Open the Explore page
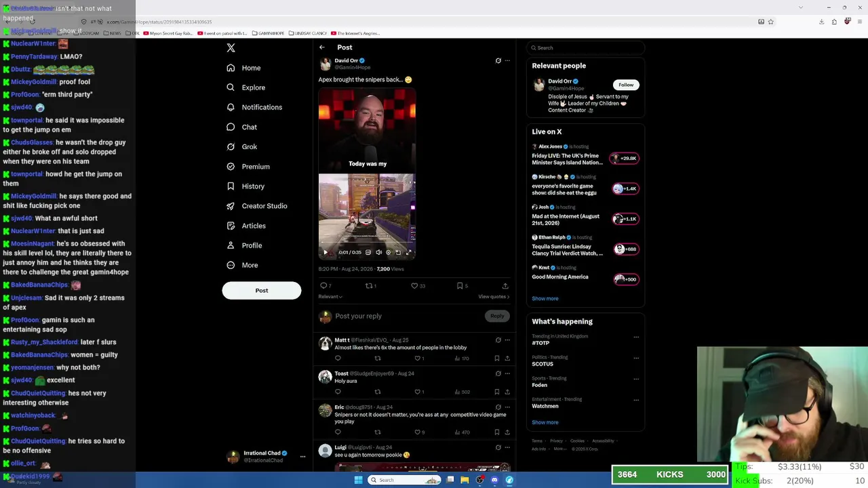The height and width of the screenshot is (488, 868). tap(245, 87)
